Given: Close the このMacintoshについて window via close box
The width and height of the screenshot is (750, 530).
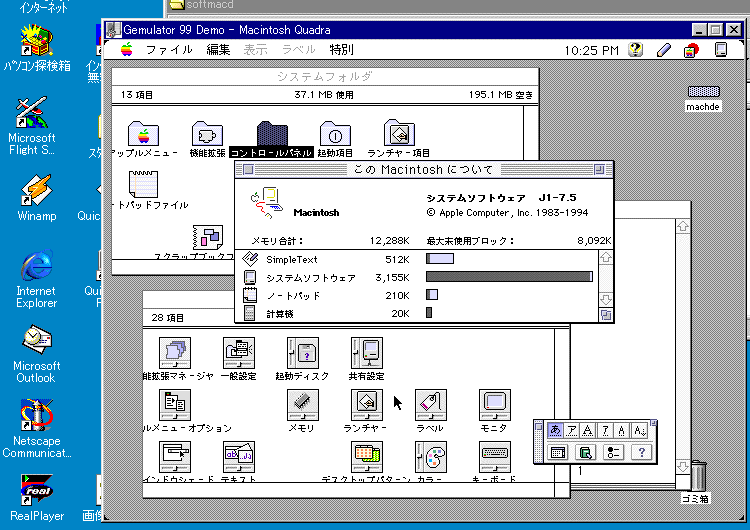Looking at the screenshot, I should tap(248, 169).
